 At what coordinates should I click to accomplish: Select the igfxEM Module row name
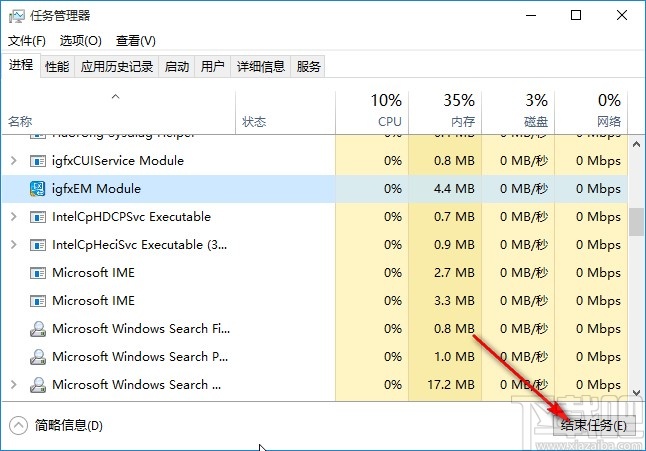coord(96,189)
